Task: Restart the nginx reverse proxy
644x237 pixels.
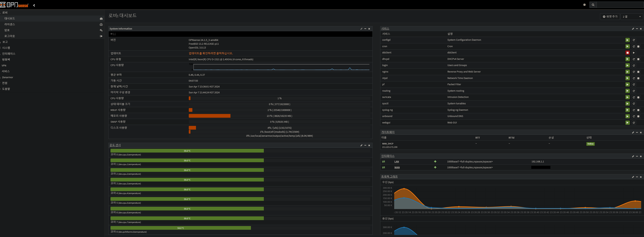Action: click(x=634, y=72)
